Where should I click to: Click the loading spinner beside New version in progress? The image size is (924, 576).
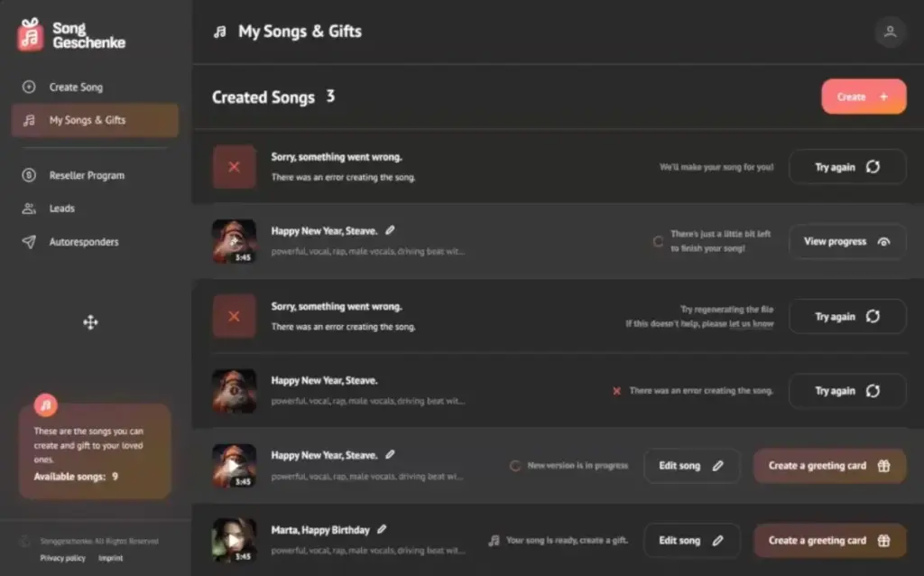(x=515, y=466)
